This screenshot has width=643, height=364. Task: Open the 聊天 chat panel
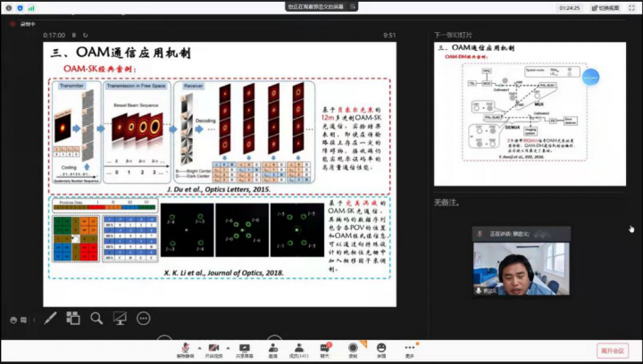(325, 348)
